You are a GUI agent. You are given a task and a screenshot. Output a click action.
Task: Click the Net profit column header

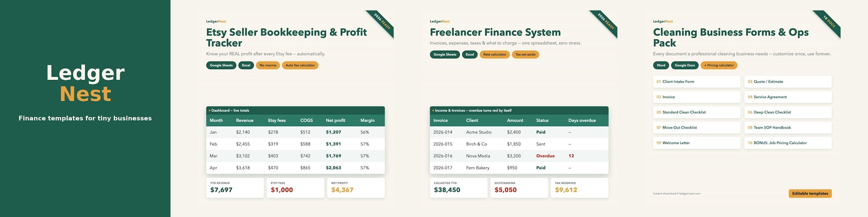click(x=335, y=120)
